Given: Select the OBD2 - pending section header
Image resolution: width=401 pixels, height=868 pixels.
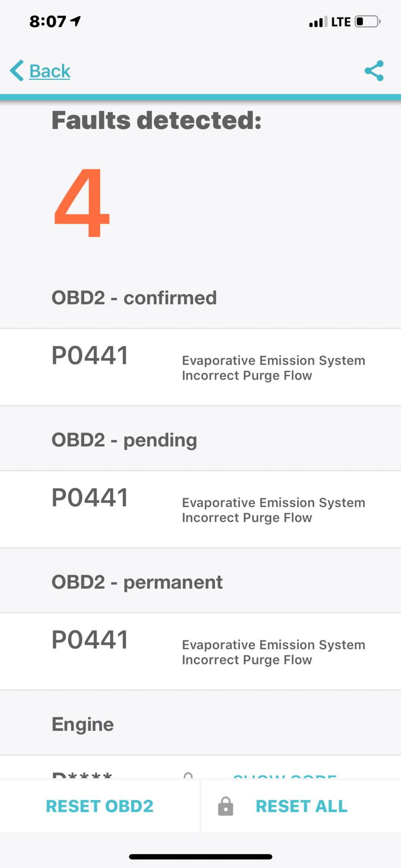Looking at the screenshot, I should (124, 440).
